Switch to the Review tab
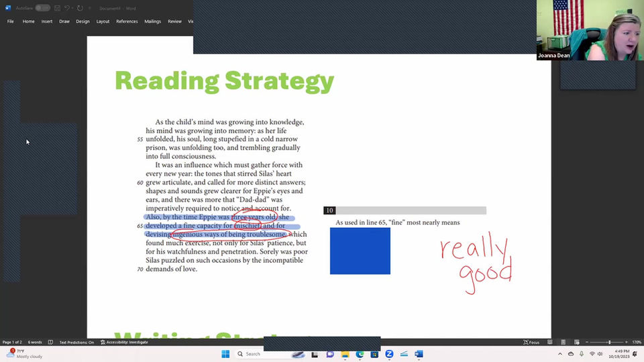 [x=174, y=21]
